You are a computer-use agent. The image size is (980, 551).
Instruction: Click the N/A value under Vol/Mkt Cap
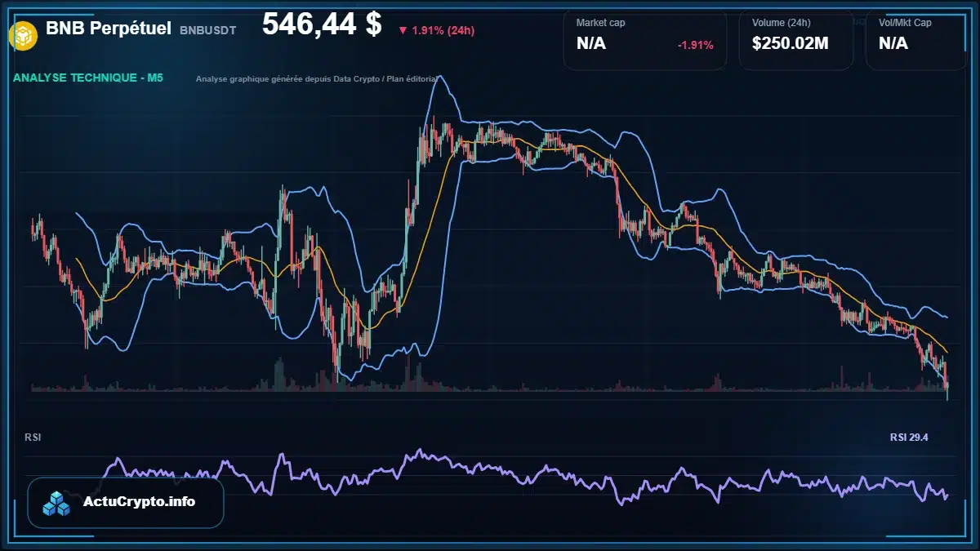point(893,43)
